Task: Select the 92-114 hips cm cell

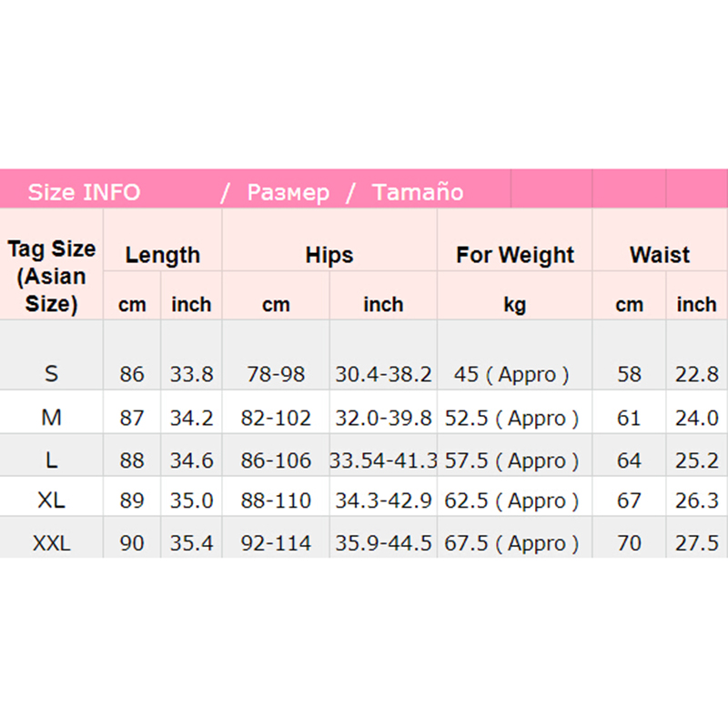Action: click(x=276, y=543)
